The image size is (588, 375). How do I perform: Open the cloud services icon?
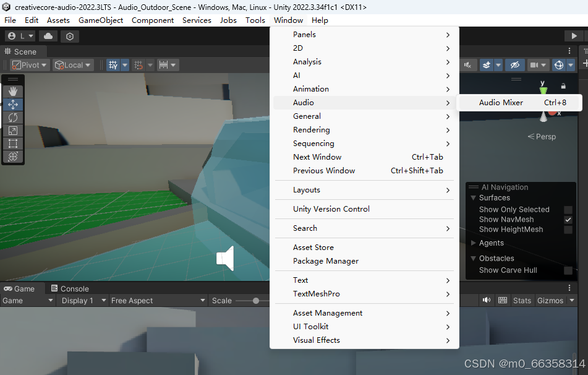tap(48, 36)
